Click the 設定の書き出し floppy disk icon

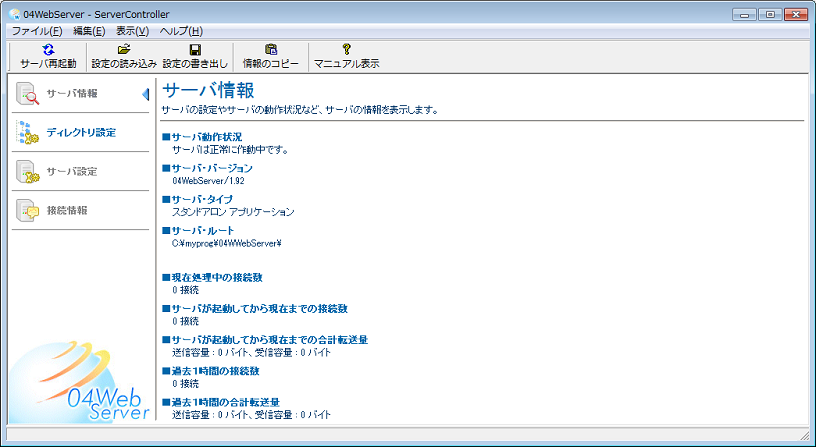click(195, 50)
